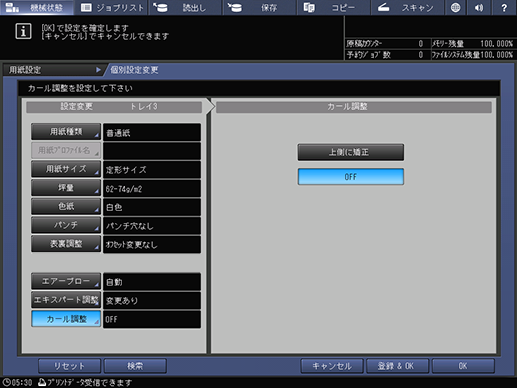Confirm with the bottom-right OK button
The image size is (517, 388).
coord(463,366)
